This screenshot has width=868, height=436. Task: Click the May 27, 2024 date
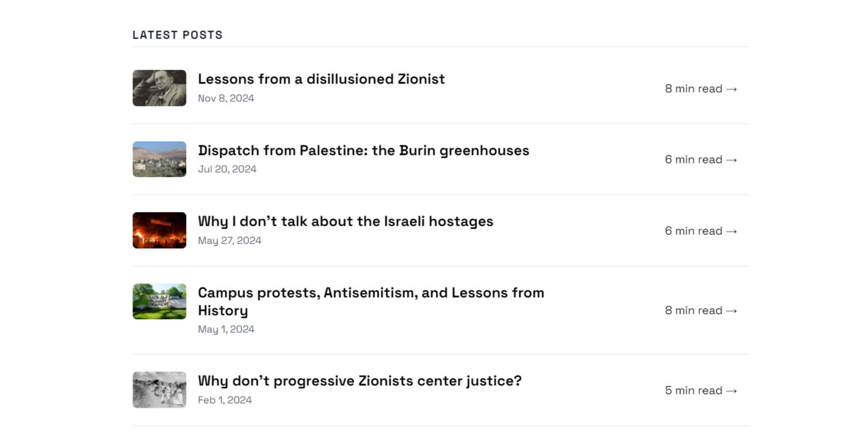(229, 241)
